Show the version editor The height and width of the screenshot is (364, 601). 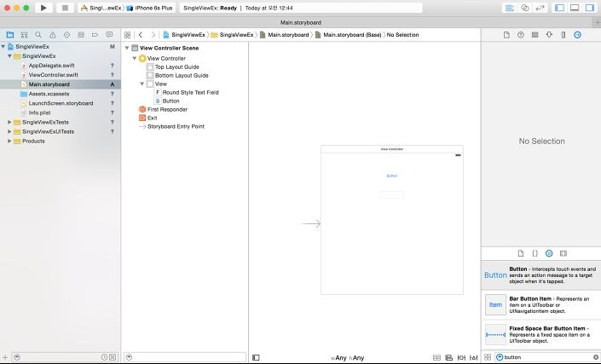click(540, 8)
